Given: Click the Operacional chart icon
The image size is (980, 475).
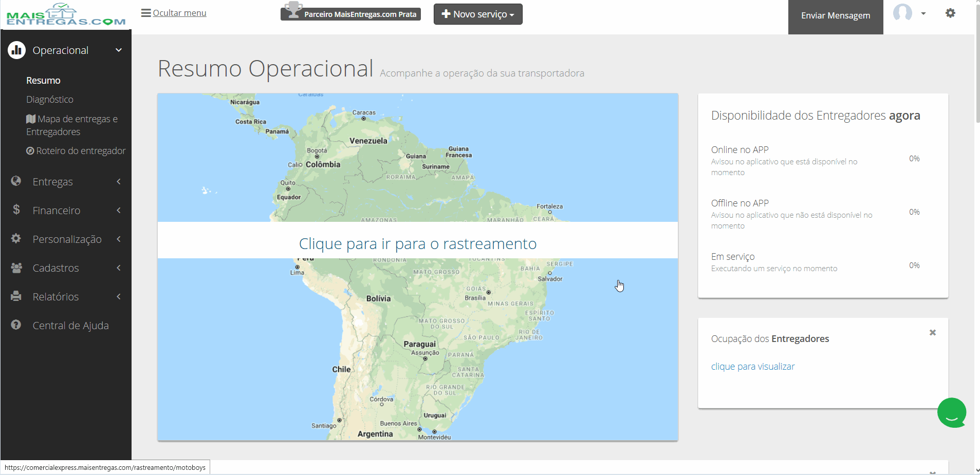Looking at the screenshot, I should pos(16,50).
